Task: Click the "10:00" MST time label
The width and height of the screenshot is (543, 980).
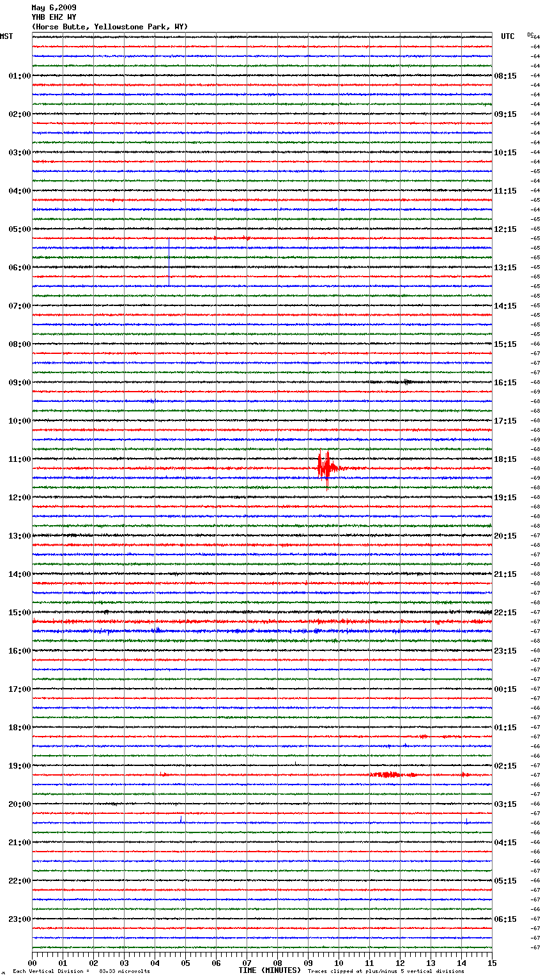Action: pyautogui.click(x=20, y=421)
